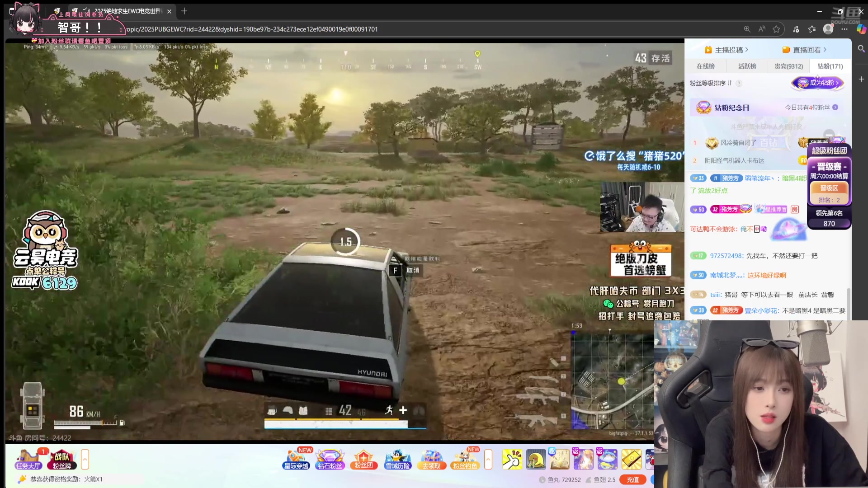
Task: Send the dark yellow-hooded character gift
Action: click(536, 460)
